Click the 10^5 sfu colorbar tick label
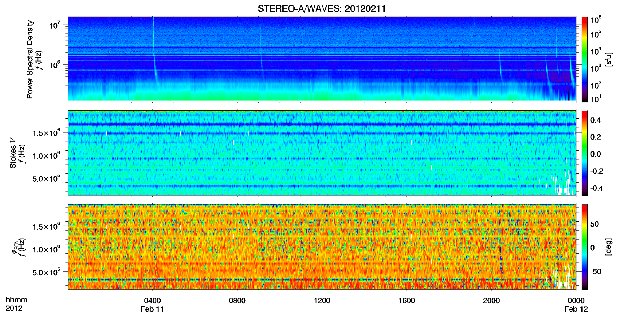Image resolution: width=644 pixels, height=332 pixels. (x=596, y=34)
